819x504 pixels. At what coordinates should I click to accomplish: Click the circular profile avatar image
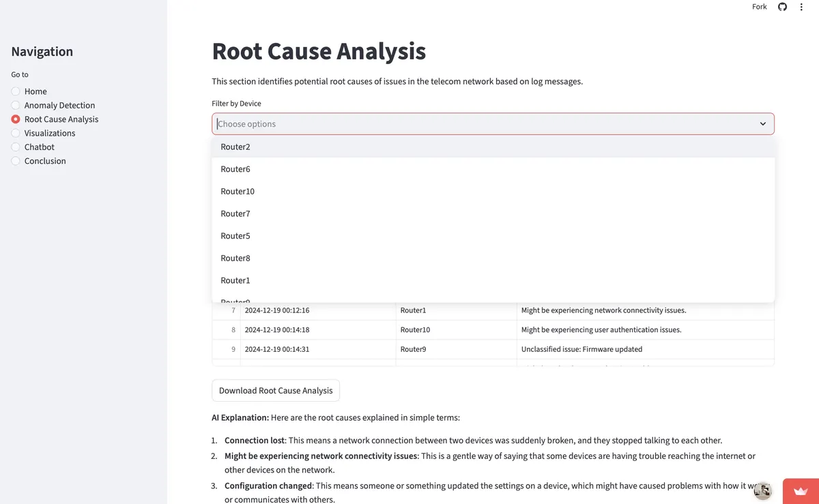tap(762, 490)
